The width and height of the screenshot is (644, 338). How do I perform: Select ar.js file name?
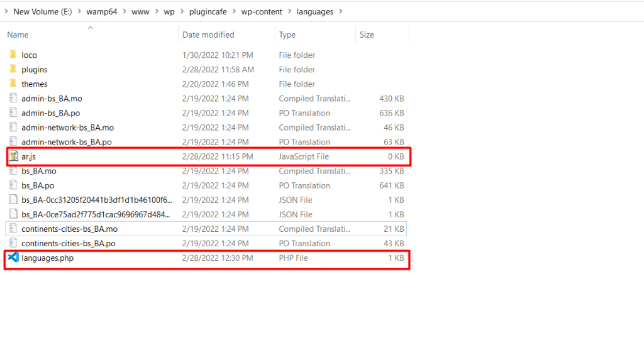click(x=29, y=156)
